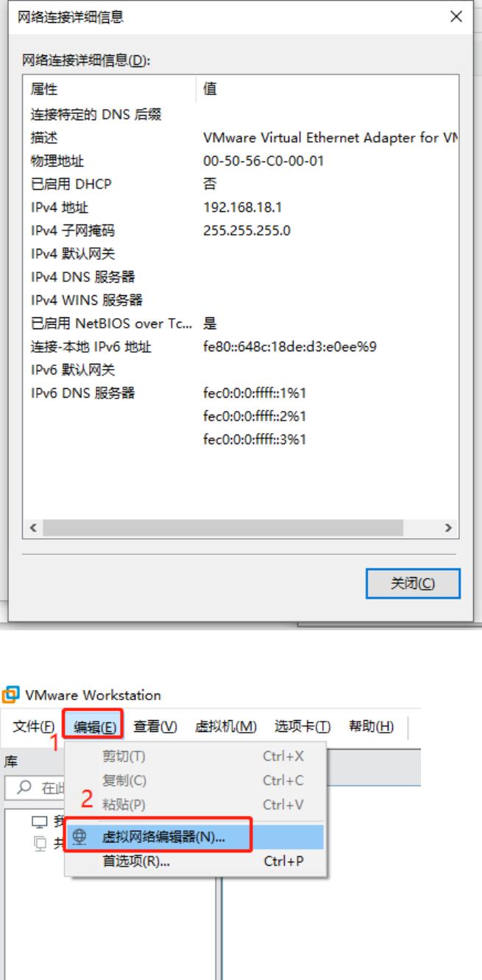Open the 选项卡(T) menu
Screen dimensions: 482x980
click(302, 727)
